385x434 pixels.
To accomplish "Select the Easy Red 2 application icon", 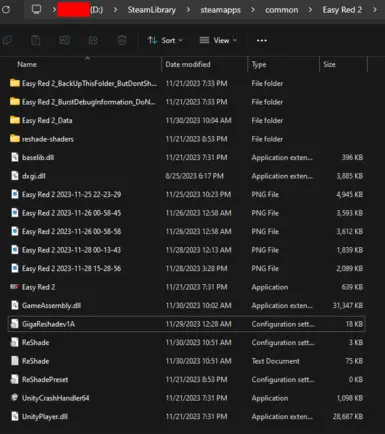I will point(15,287).
